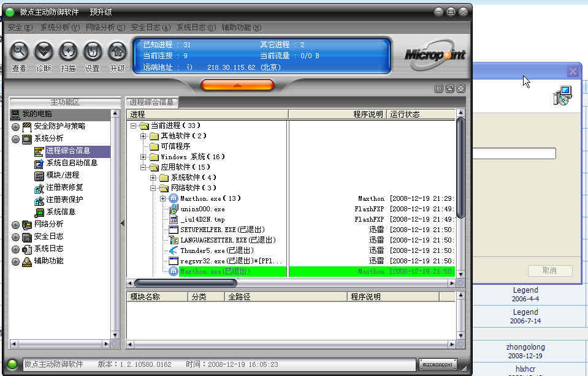
Task: Open the 辅助功能 menu
Action: click(x=241, y=28)
